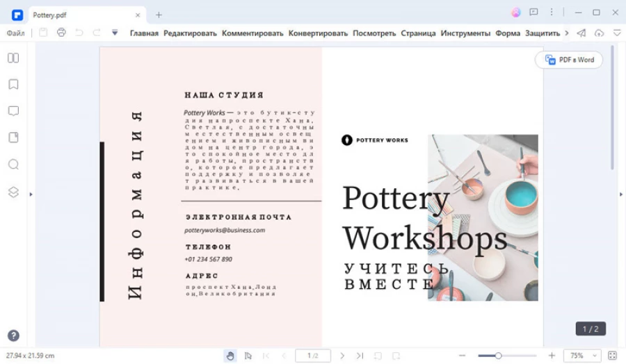Go to next page using arrow
This screenshot has height=364, width=626.
tap(342, 356)
